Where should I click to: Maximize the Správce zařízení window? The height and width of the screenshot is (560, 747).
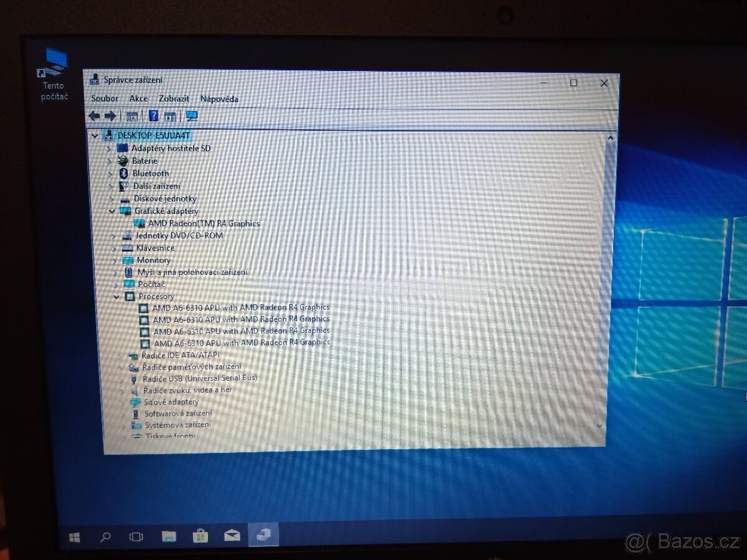[573, 83]
